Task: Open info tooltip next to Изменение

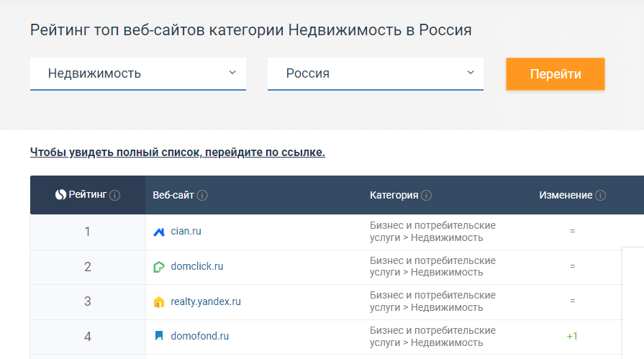Action: [600, 195]
